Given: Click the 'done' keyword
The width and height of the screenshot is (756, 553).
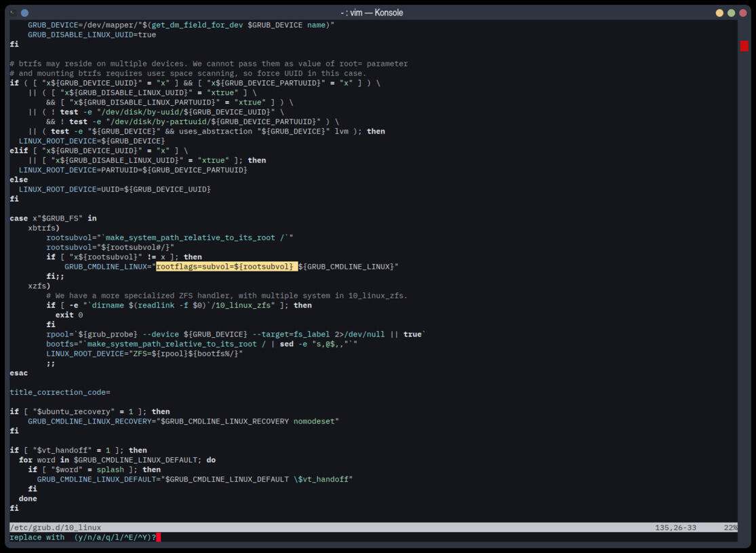Looking at the screenshot, I should point(28,498).
